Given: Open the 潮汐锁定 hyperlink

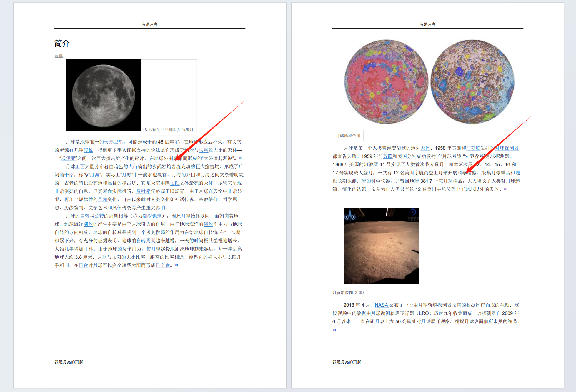Looking at the screenshot, I should (152, 216).
